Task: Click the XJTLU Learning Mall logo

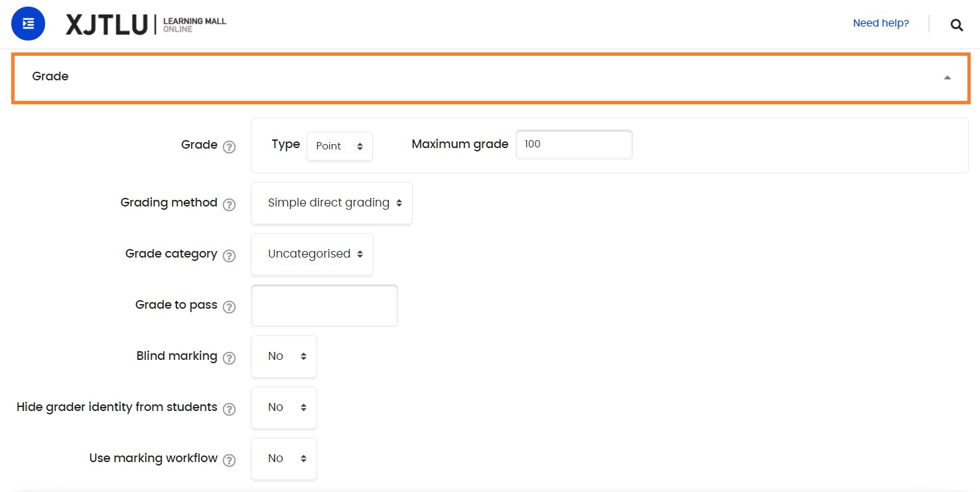Action: [x=146, y=25]
